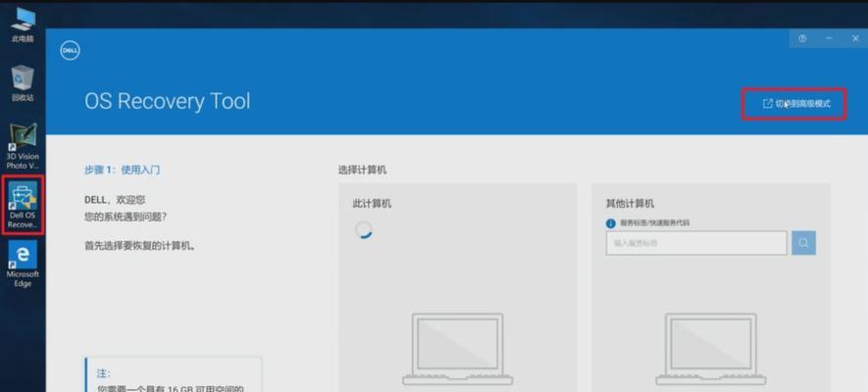
Task: Open the Recycle Bin desktop icon
Action: pos(23,83)
